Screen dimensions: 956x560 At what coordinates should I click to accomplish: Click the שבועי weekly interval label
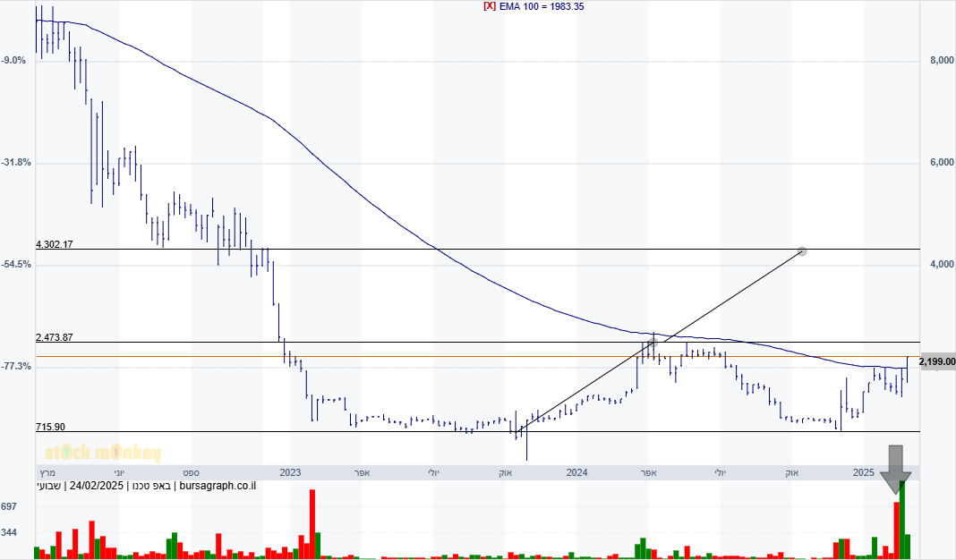(x=48, y=486)
